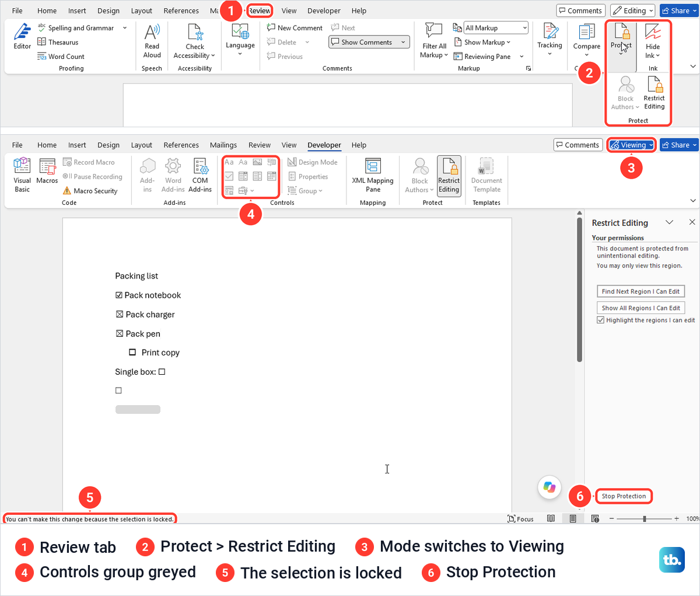The image size is (700, 596).
Task: Open the Mailings tab
Action: click(223, 145)
